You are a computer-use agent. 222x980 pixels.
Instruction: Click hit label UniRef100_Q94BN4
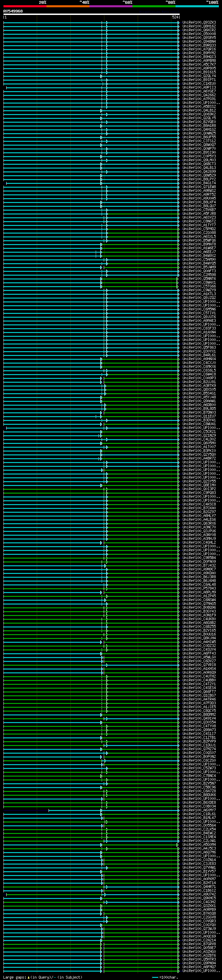coord(199,41)
